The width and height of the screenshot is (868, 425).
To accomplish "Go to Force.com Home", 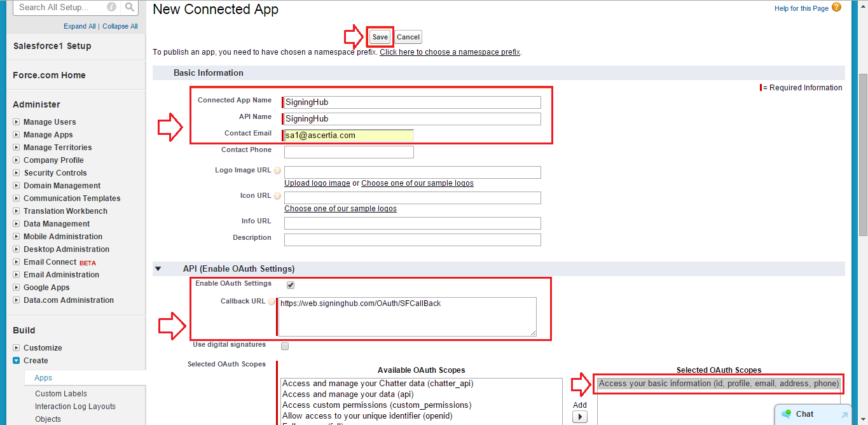I will [49, 75].
